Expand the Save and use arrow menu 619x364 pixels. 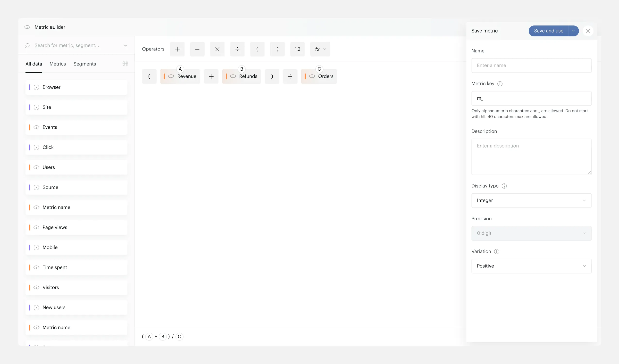point(573,31)
